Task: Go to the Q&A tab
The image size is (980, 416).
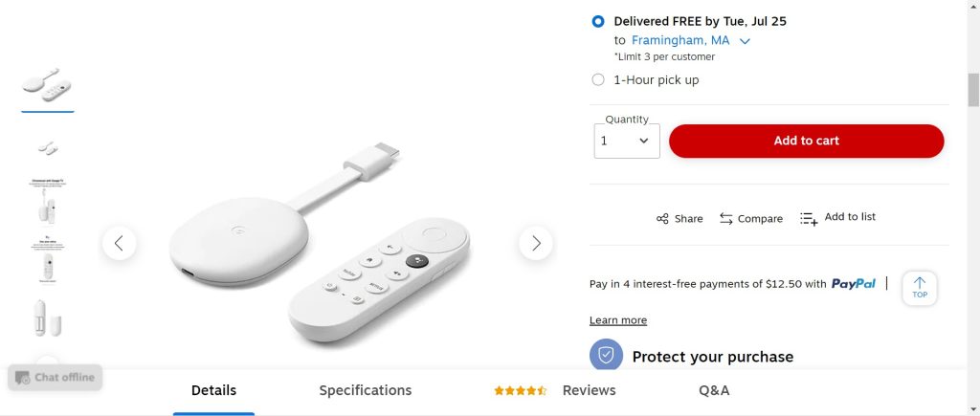Action: pyautogui.click(x=714, y=390)
